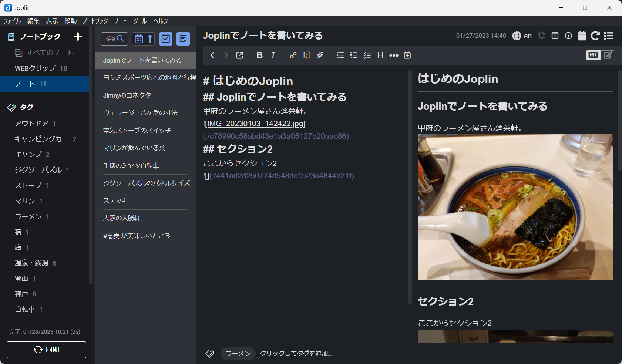Collapse the タグ section header
Viewport: 622px width, 364px height.
point(21,107)
